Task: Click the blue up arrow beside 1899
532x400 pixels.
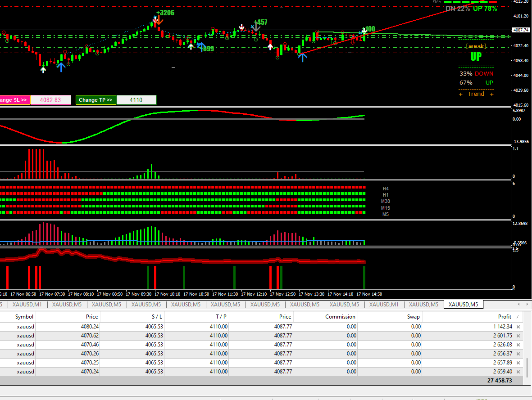Action: pyautogui.click(x=200, y=45)
